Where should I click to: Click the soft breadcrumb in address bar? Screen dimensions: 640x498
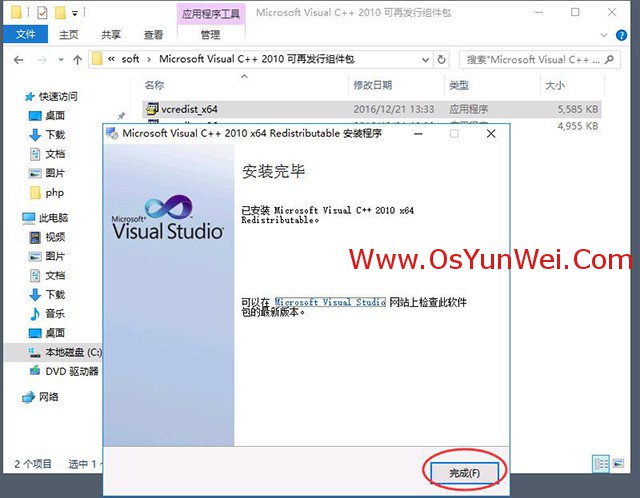point(130,59)
